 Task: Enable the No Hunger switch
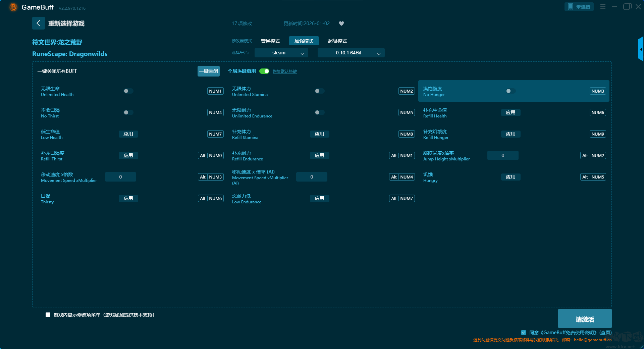click(x=511, y=91)
